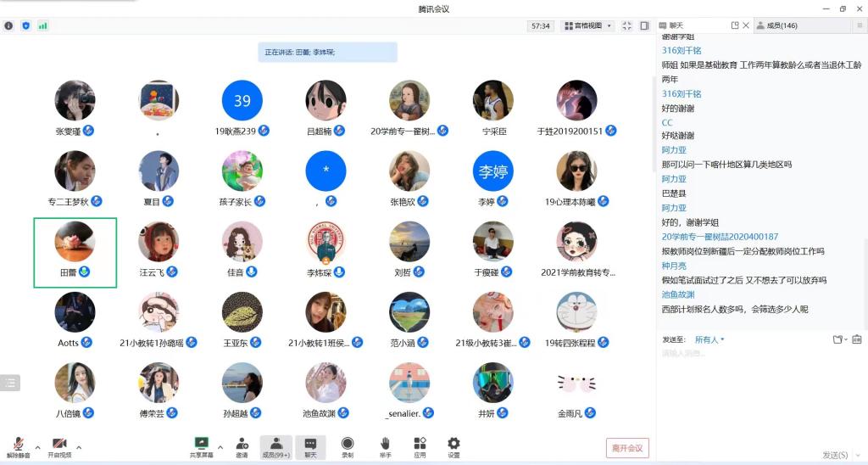Open the meeting info icon at top-left

coord(8,25)
